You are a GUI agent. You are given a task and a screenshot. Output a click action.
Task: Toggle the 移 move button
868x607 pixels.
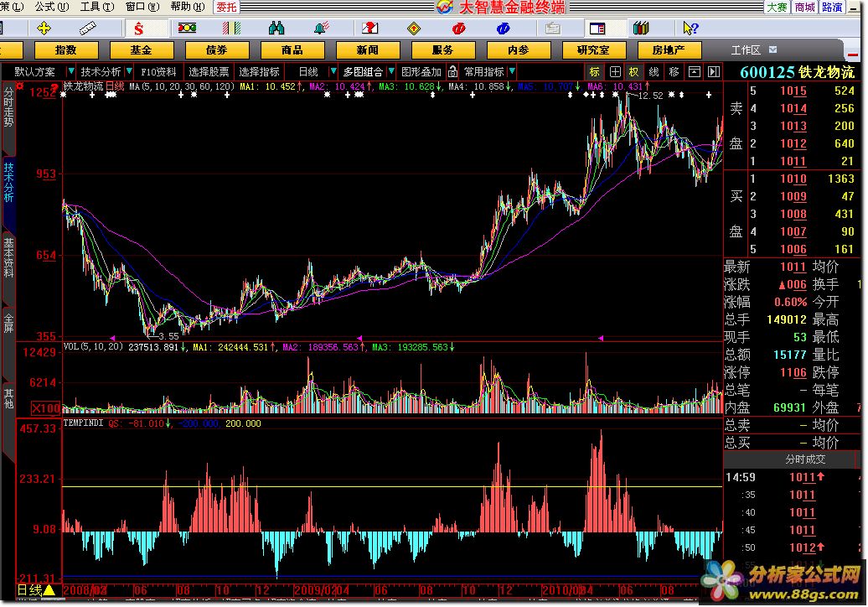pyautogui.click(x=674, y=71)
